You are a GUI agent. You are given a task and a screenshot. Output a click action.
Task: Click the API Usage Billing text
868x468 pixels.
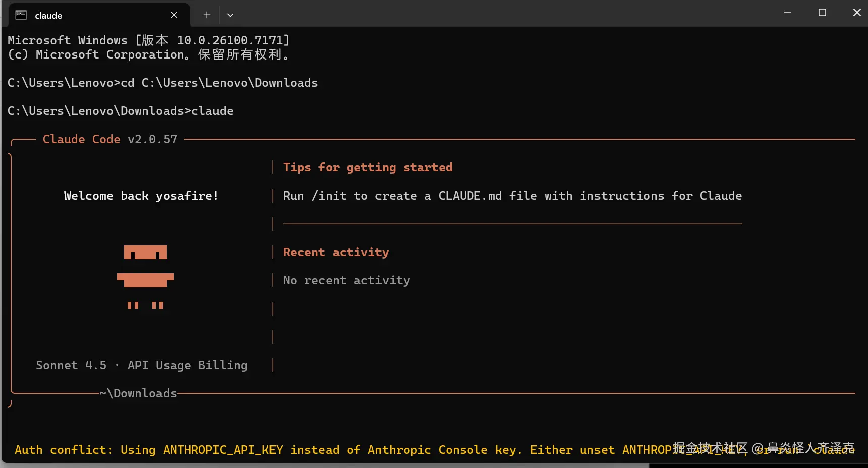pos(187,365)
